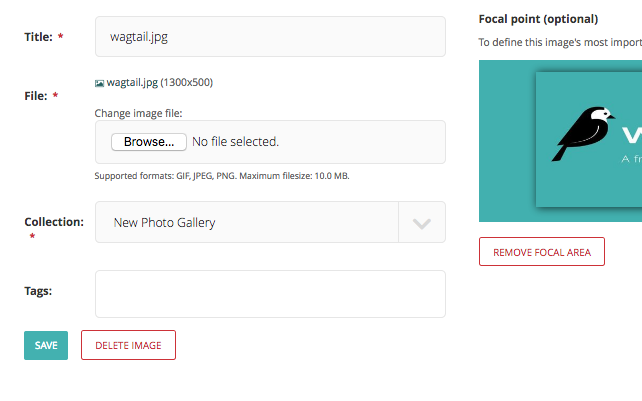Click the wagtail bird logo in preview

[584, 134]
